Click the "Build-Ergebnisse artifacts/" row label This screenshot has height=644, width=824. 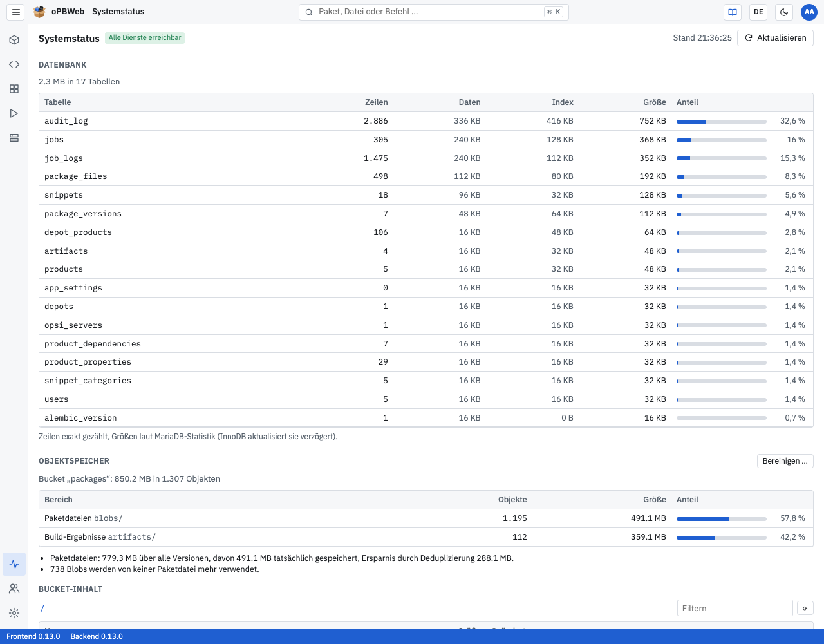click(x=100, y=537)
